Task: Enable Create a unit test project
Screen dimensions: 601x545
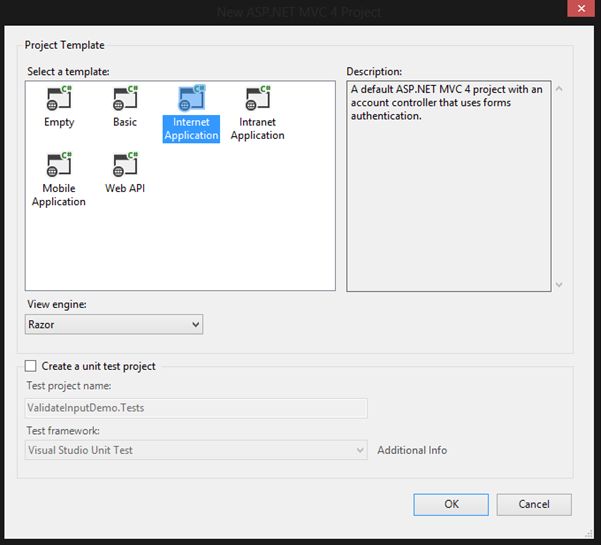Action: [x=31, y=366]
